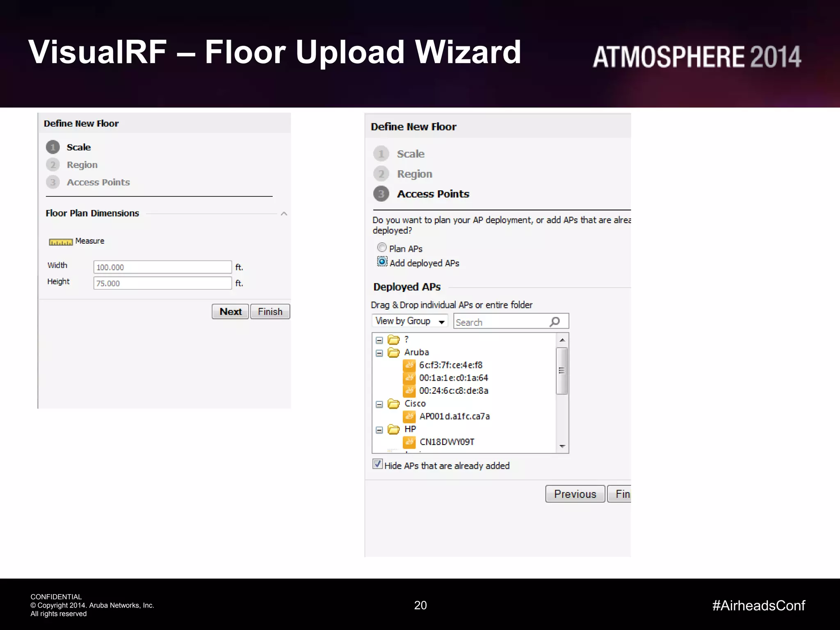Select the Aruba group label

417,352
